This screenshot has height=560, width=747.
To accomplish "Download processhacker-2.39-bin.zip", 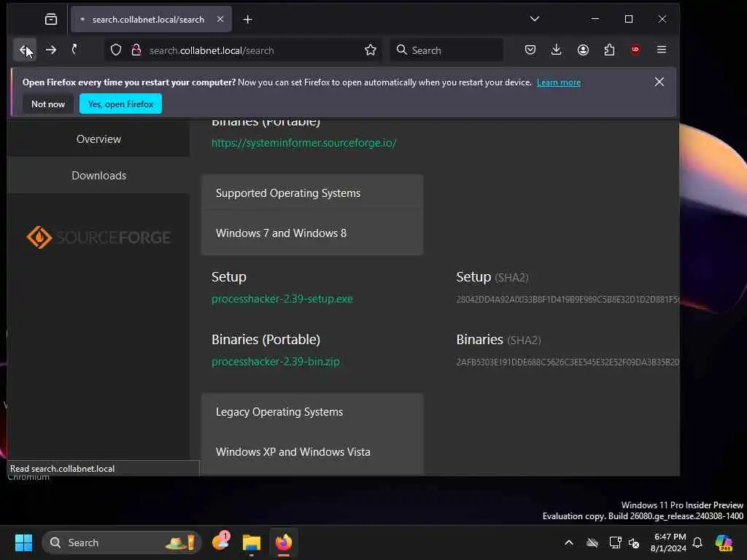I will (x=275, y=362).
